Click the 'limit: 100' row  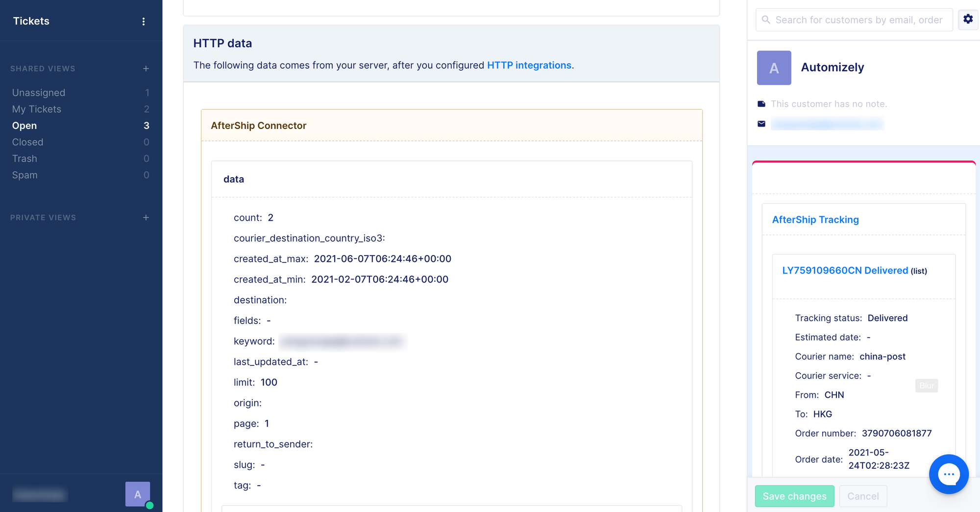pyautogui.click(x=255, y=383)
